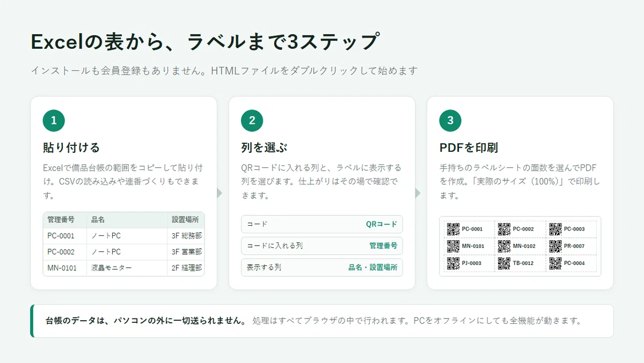Click the green step 2 number badge
This screenshot has height=363, width=644.
(252, 121)
